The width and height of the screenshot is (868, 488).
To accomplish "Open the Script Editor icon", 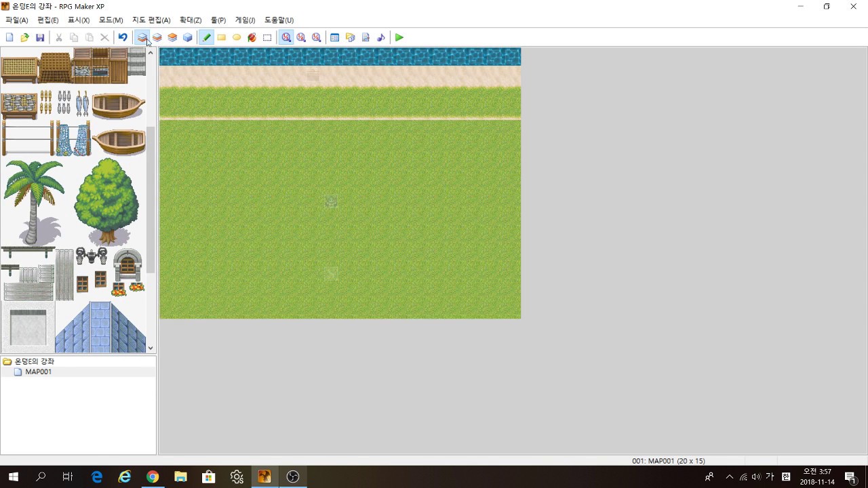I will pos(366,37).
